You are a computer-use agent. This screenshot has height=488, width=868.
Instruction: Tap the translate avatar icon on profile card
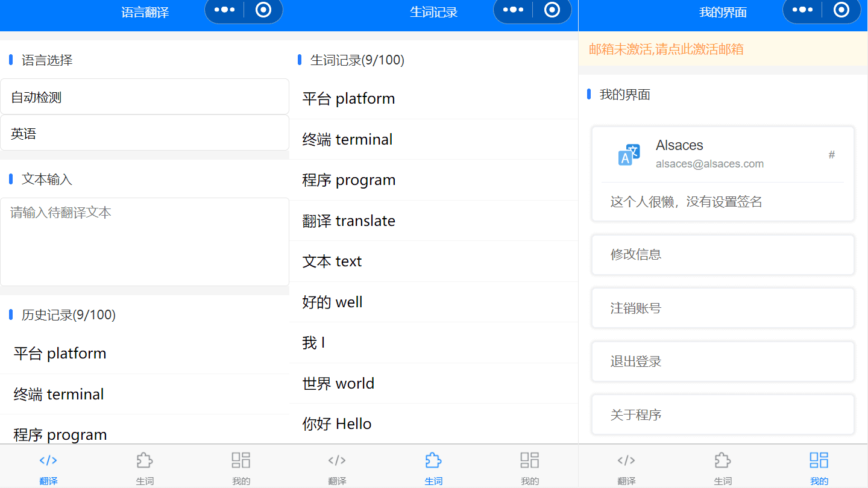(x=627, y=154)
